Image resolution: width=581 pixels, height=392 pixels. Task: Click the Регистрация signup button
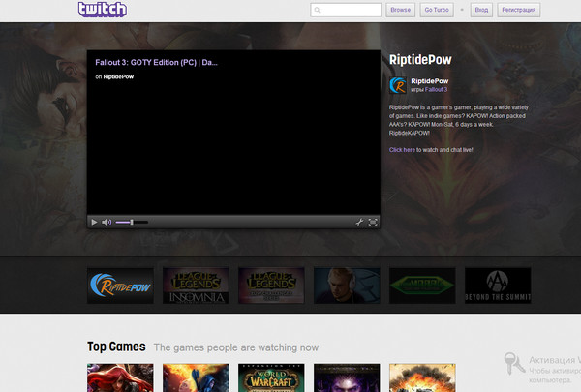[x=519, y=10]
